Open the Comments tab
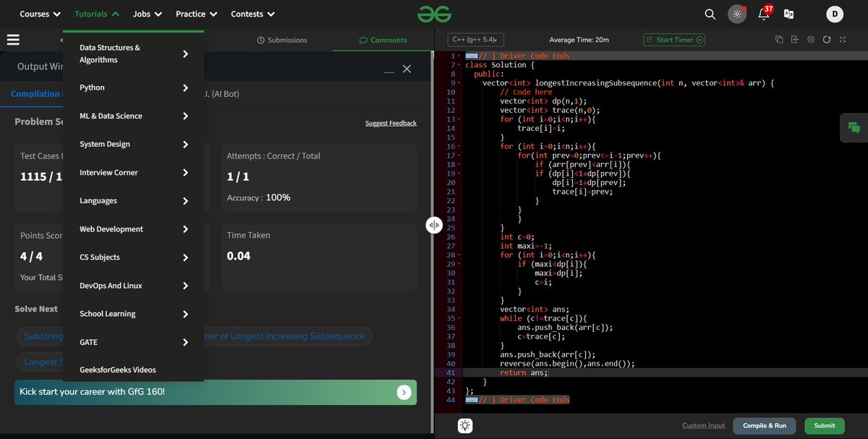The height and width of the screenshot is (439, 868). point(382,40)
